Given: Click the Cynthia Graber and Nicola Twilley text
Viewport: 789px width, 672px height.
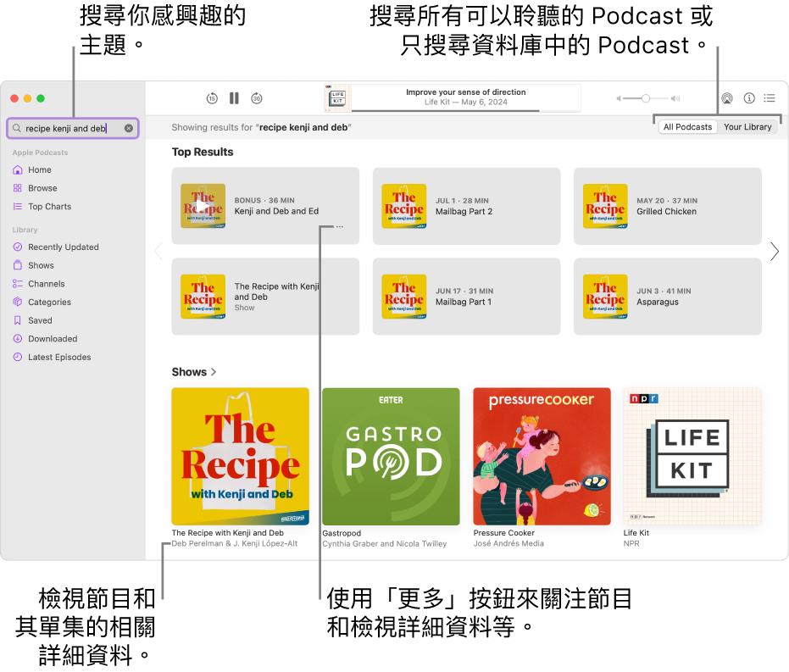Looking at the screenshot, I should 385,544.
